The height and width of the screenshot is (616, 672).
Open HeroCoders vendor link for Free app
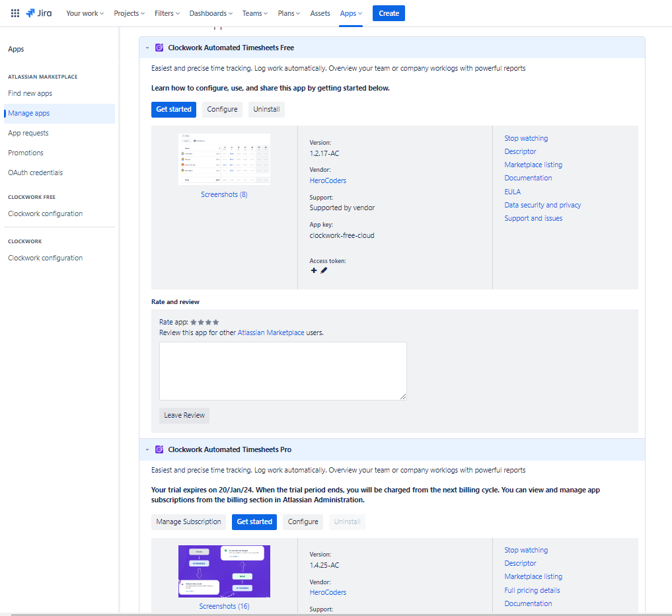(x=328, y=180)
